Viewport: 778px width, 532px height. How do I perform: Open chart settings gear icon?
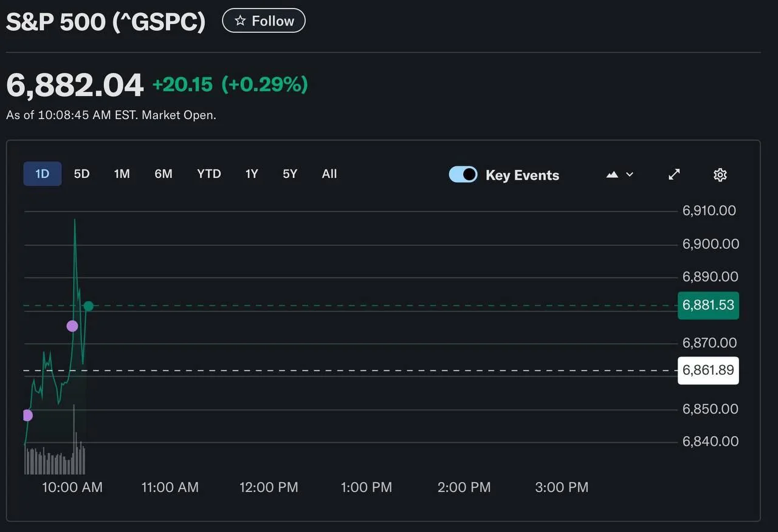coord(720,175)
